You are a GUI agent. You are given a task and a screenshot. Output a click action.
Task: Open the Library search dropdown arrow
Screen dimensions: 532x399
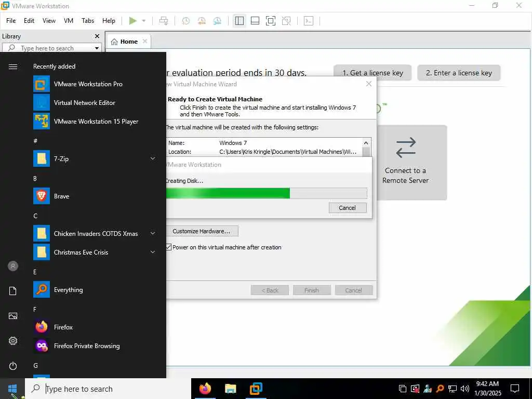(x=97, y=48)
